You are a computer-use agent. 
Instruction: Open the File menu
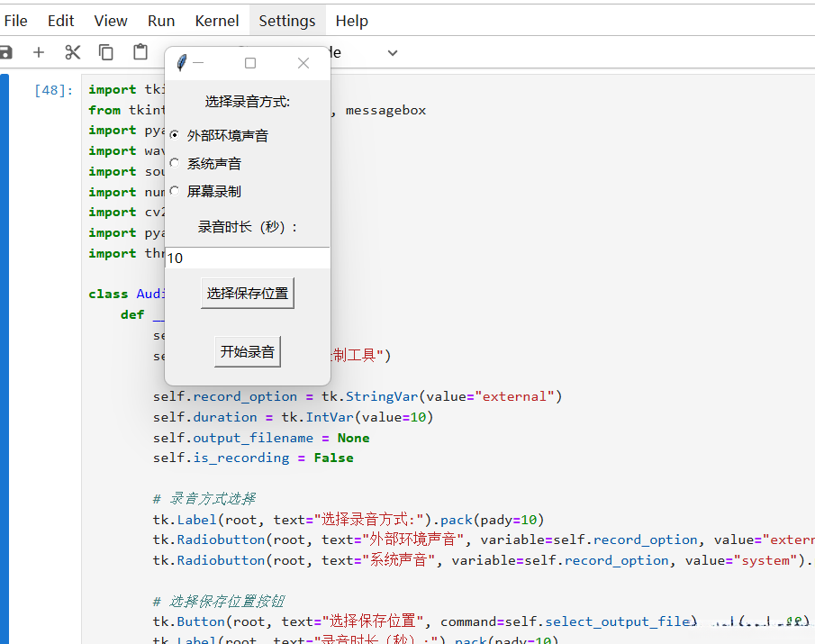pos(16,21)
